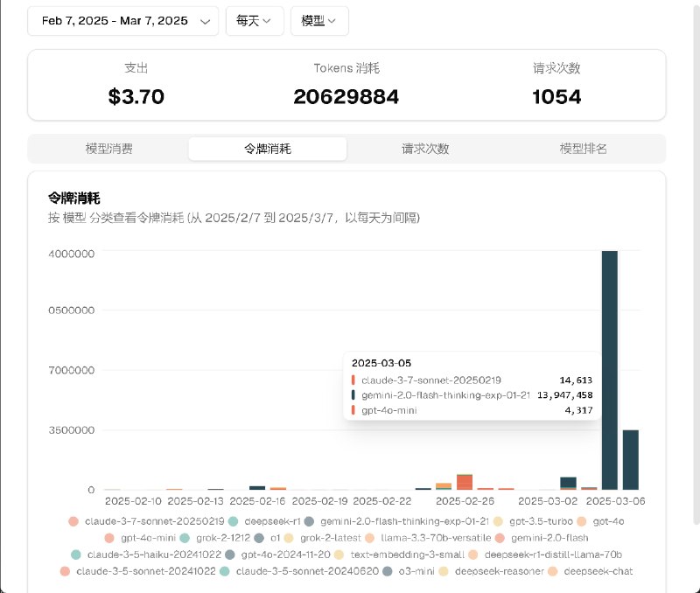Open the 每天 interval dropdown
Screen dimensions: 700x593
[x=254, y=21]
